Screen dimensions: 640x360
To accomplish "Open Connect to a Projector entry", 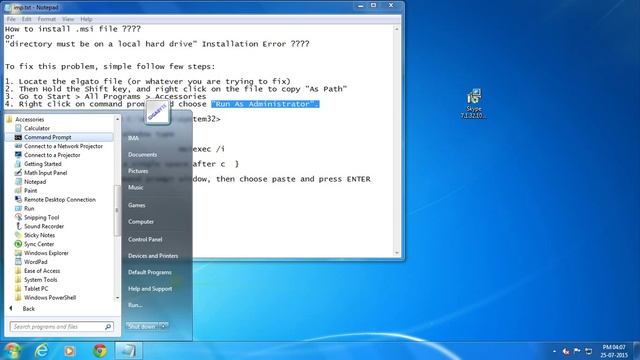I will click(47, 155).
